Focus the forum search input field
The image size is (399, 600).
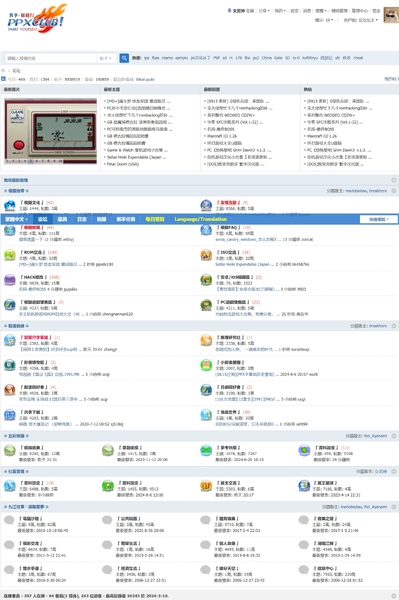50,58
